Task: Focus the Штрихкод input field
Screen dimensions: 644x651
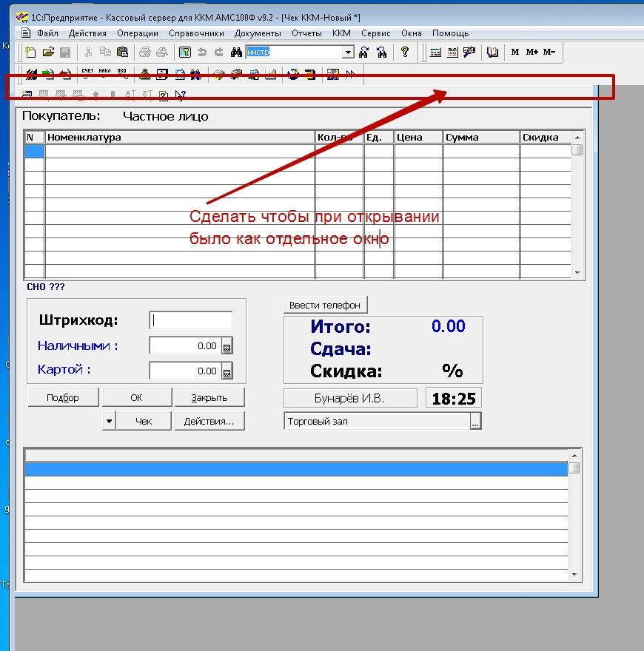Action: [x=190, y=320]
